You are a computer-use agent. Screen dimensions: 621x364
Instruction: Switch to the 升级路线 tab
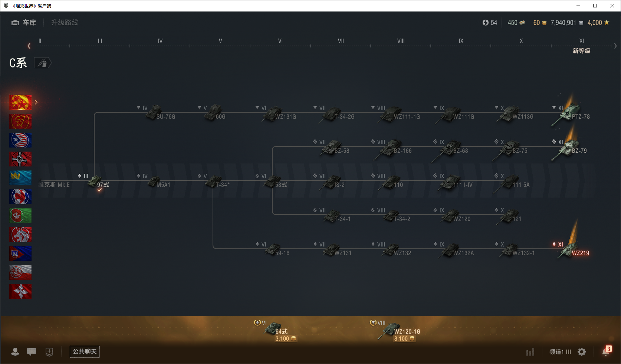click(65, 23)
